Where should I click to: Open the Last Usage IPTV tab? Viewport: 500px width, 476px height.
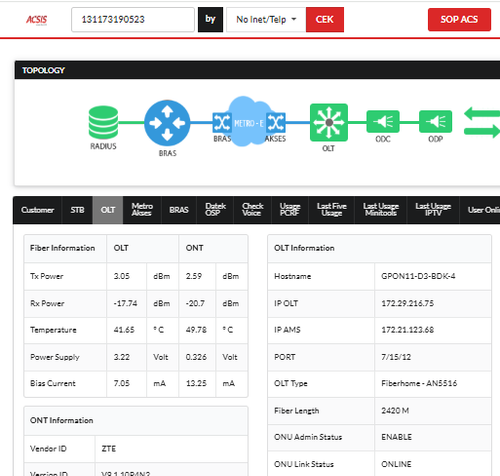pyautogui.click(x=433, y=210)
